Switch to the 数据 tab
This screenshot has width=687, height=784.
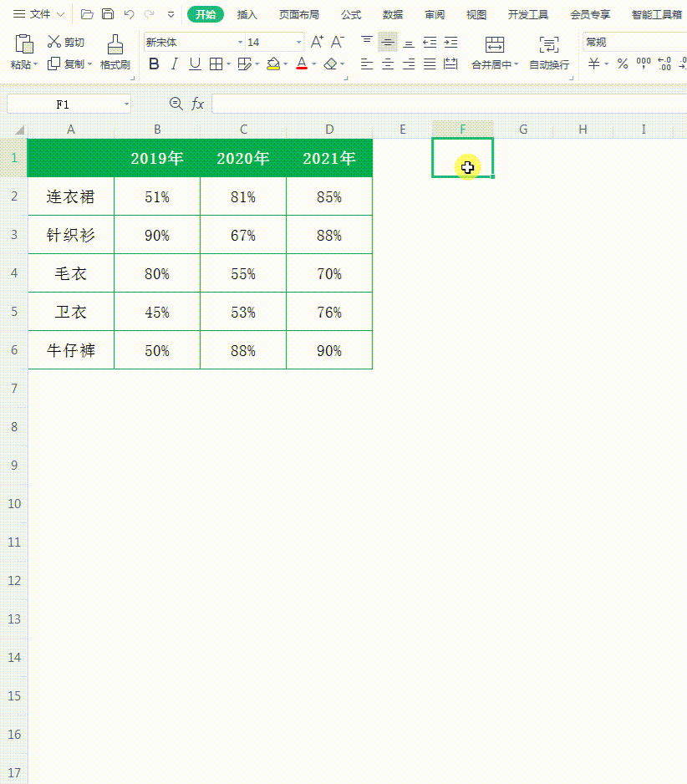pos(393,14)
